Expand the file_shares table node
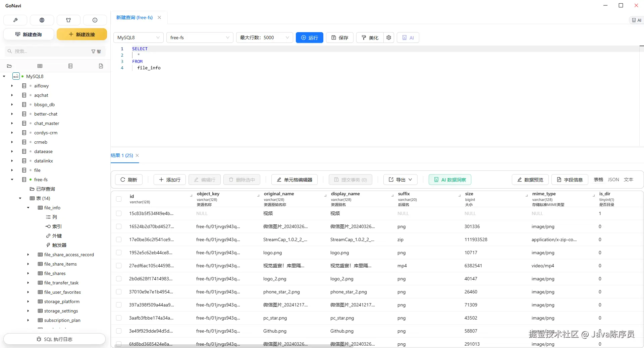This screenshot has width=644, height=348. pyautogui.click(x=28, y=273)
